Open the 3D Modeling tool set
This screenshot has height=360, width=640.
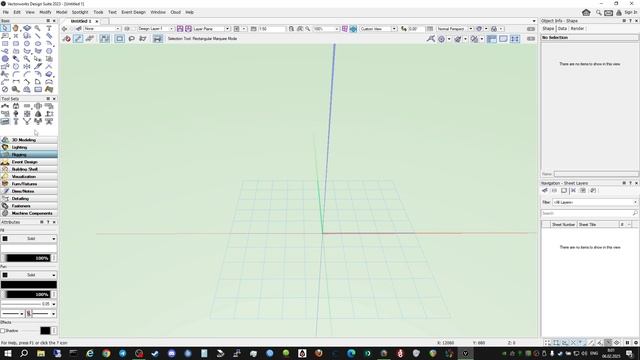point(29,140)
